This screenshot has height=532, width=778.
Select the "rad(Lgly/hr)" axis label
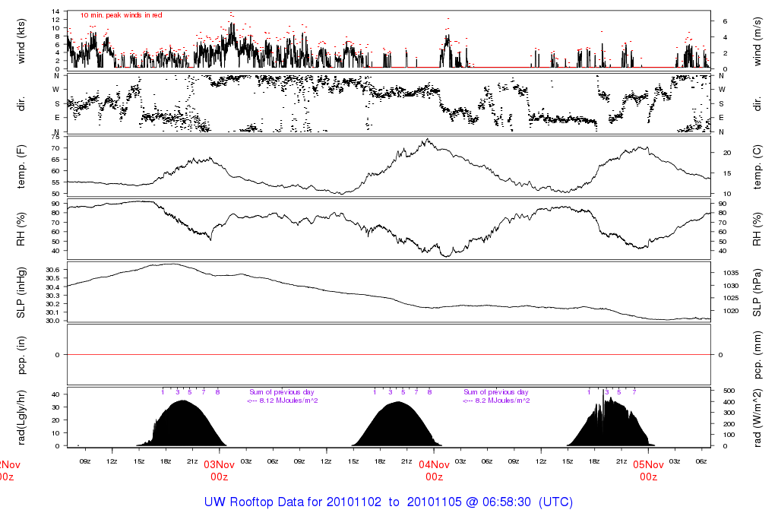coord(21,417)
